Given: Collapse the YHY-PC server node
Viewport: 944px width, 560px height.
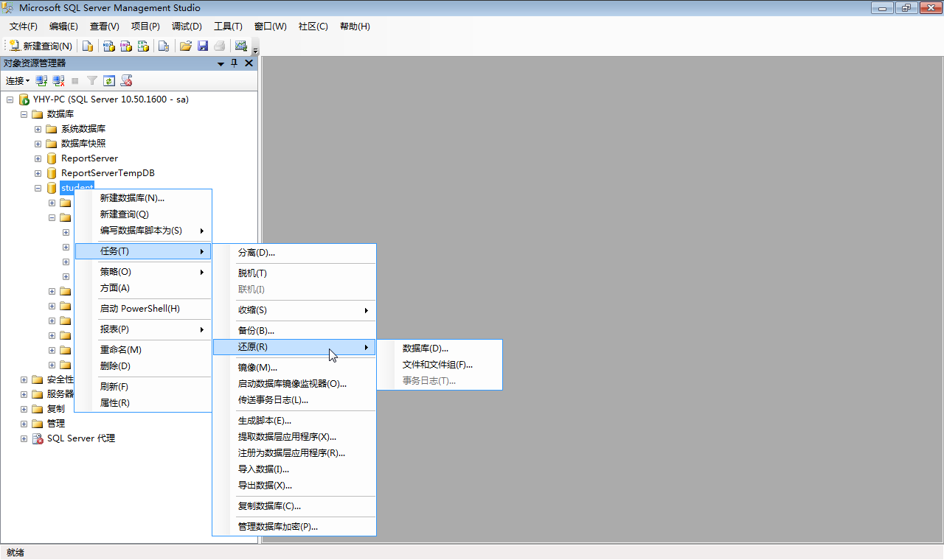Looking at the screenshot, I should [10, 99].
